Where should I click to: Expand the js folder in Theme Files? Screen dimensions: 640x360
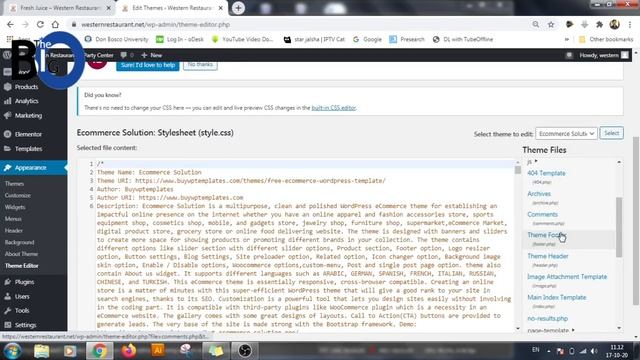[532, 162]
